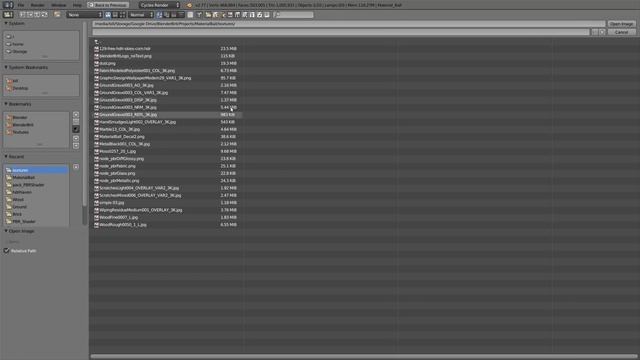
Task: Clear the Recent folders list icon
Action: pos(76,167)
